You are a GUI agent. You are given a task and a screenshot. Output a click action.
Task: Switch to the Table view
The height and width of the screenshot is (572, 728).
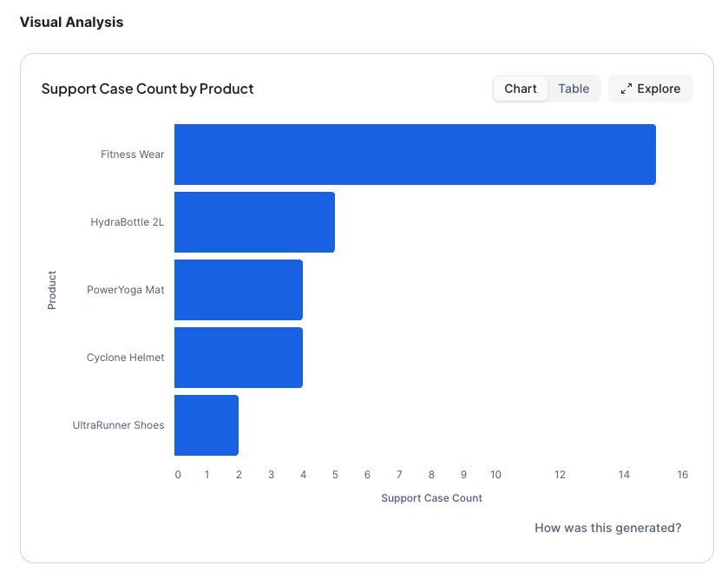point(573,88)
